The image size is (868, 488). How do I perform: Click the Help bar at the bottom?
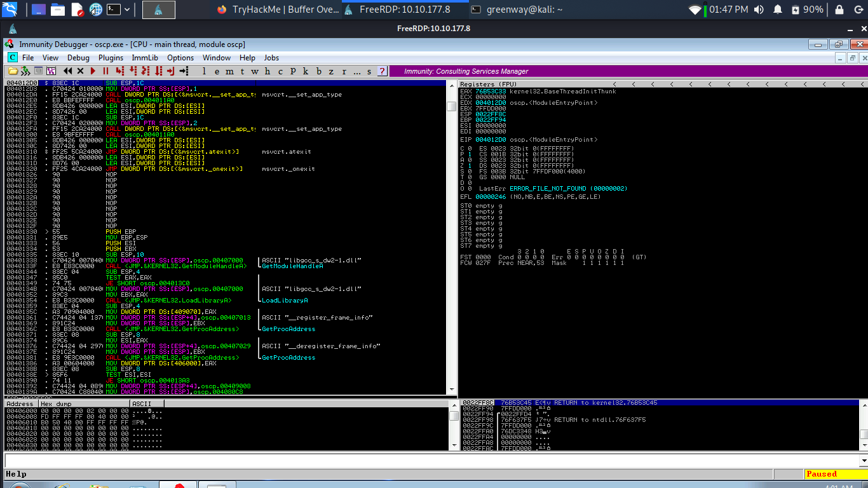pos(64,474)
